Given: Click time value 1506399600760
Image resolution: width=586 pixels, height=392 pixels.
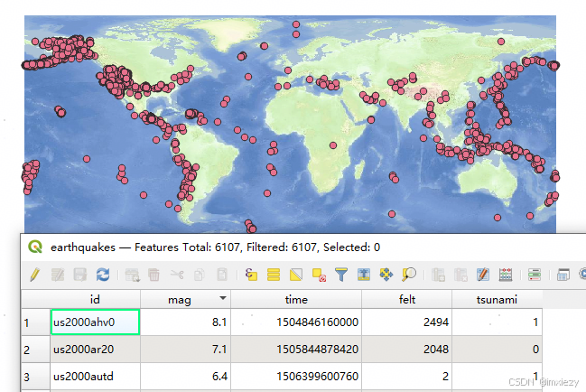Looking at the screenshot, I should click(x=317, y=377).
